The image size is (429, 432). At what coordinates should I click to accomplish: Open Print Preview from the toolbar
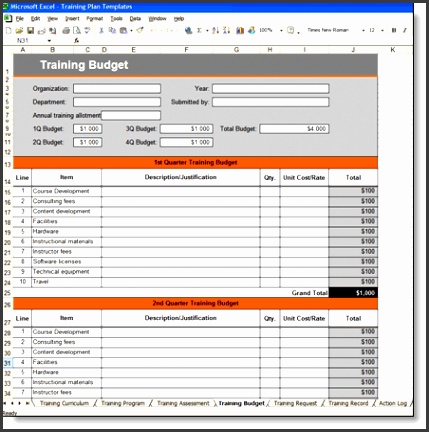click(77, 31)
